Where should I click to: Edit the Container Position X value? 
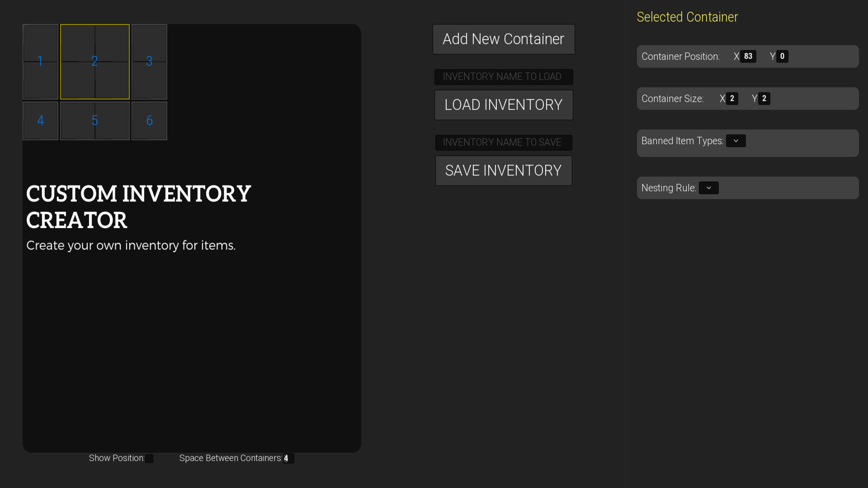tap(747, 56)
